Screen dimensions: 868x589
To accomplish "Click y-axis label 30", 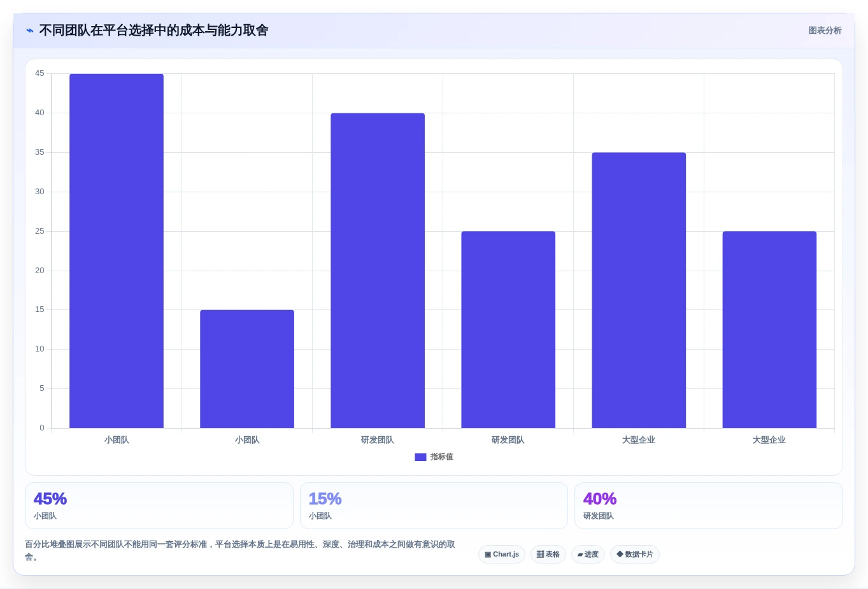I will point(39,192).
